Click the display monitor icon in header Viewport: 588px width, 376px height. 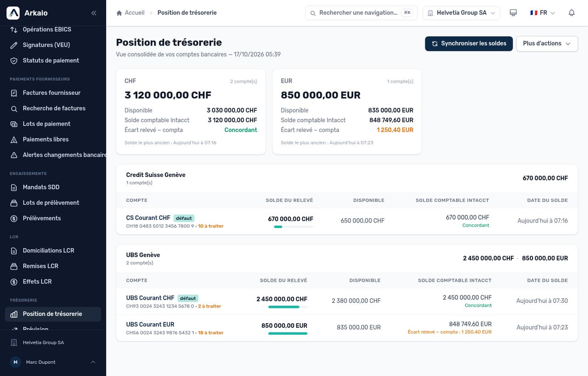(x=514, y=13)
